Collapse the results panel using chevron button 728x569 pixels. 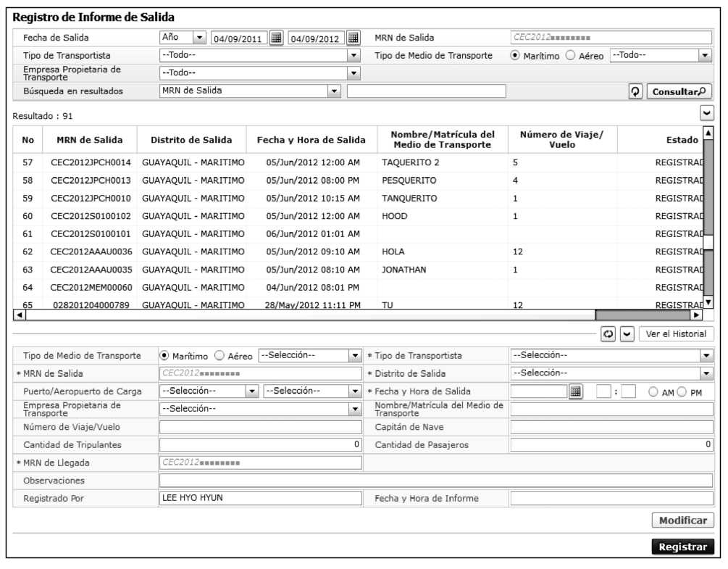coord(707,113)
